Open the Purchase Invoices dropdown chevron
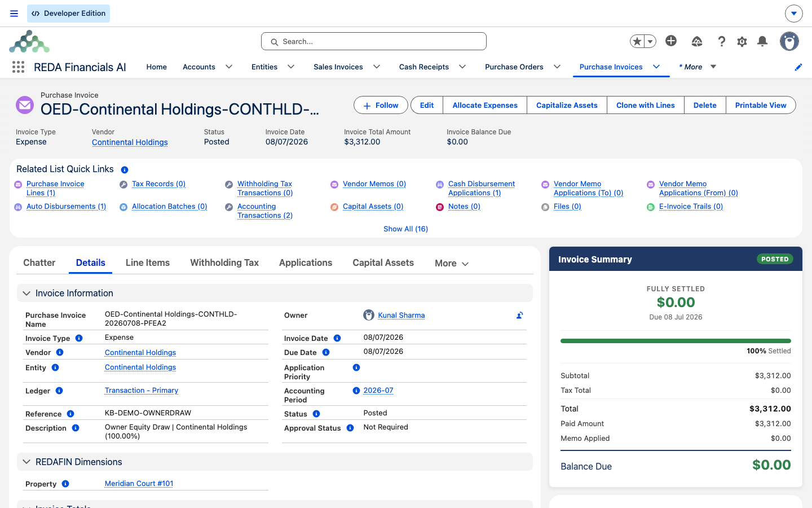This screenshot has height=508, width=812. click(x=656, y=67)
